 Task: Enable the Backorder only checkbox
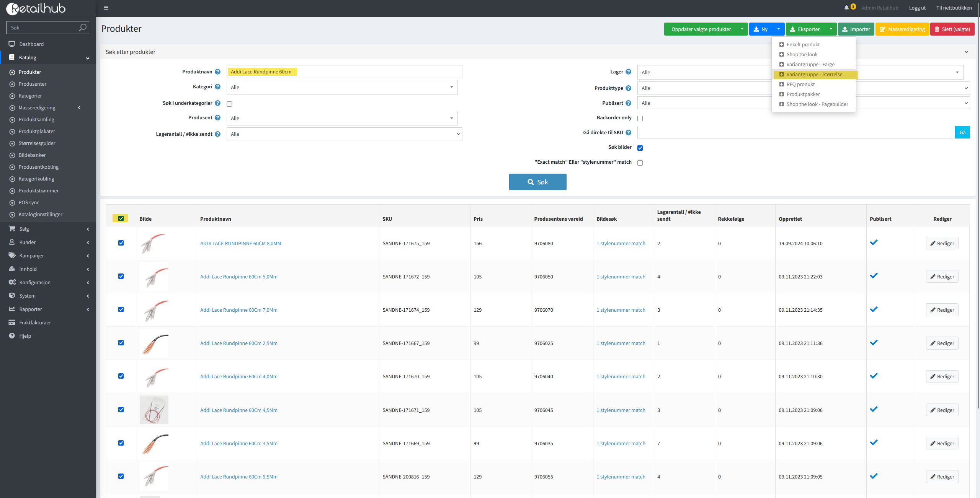point(640,119)
